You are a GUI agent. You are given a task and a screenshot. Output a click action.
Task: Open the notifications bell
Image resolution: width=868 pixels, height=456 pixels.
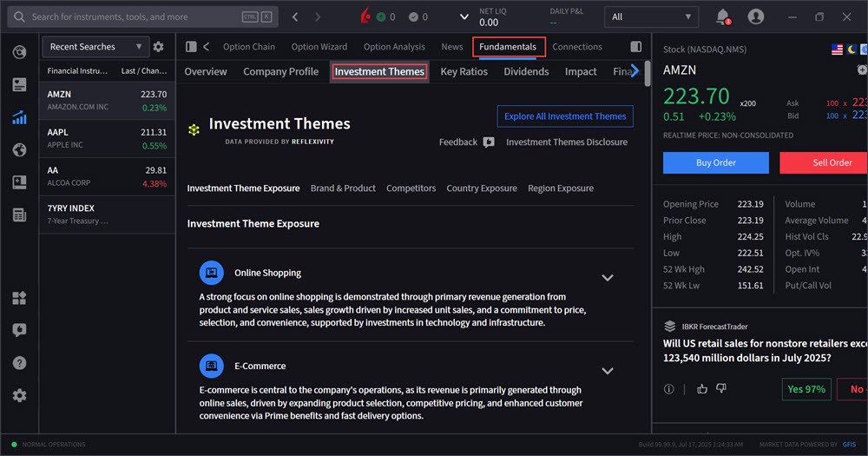[722, 17]
